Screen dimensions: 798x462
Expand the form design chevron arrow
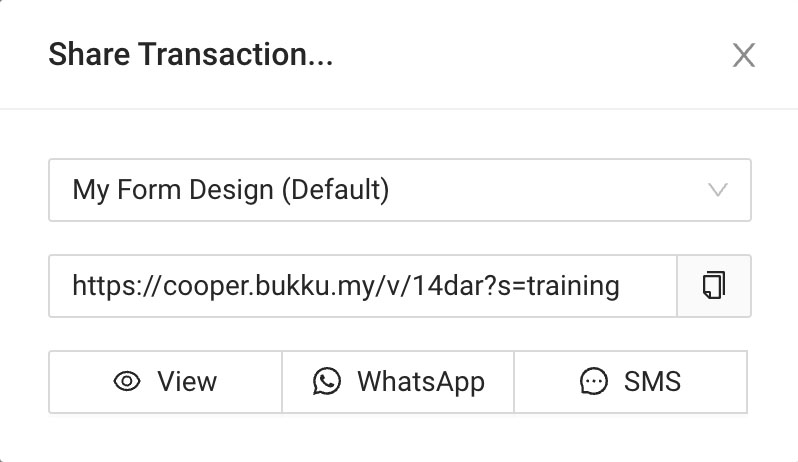pos(718,189)
